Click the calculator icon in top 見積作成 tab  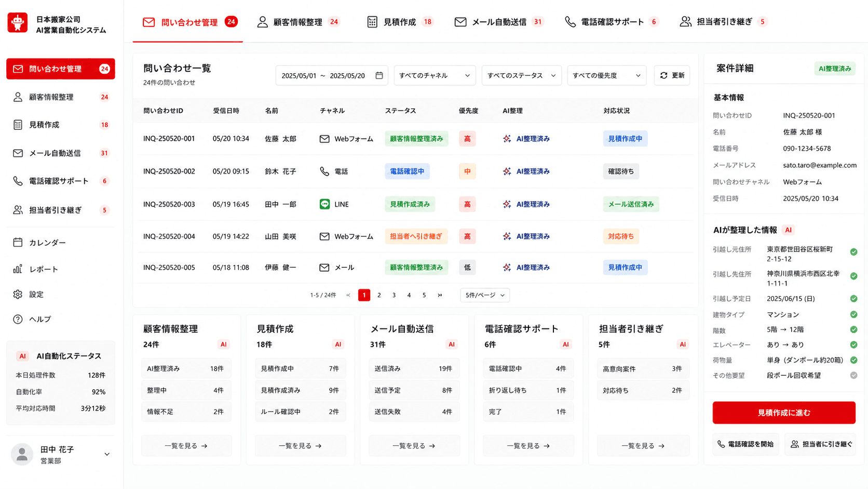[372, 22]
